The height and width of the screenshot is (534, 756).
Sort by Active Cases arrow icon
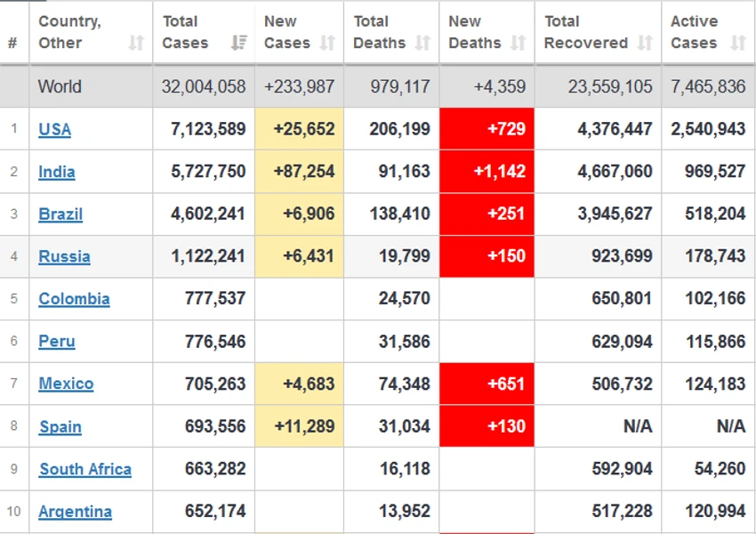coord(738,43)
